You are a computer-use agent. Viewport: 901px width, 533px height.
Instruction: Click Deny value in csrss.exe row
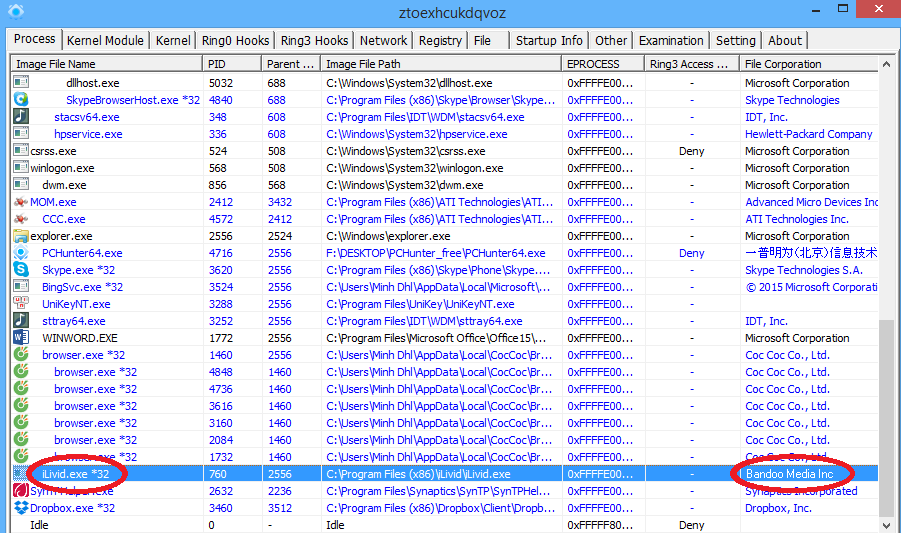coord(691,151)
